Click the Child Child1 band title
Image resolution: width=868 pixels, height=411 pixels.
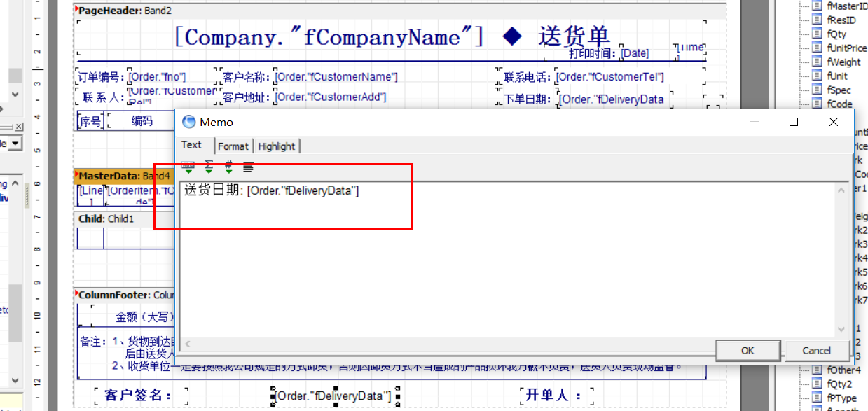[x=106, y=218]
